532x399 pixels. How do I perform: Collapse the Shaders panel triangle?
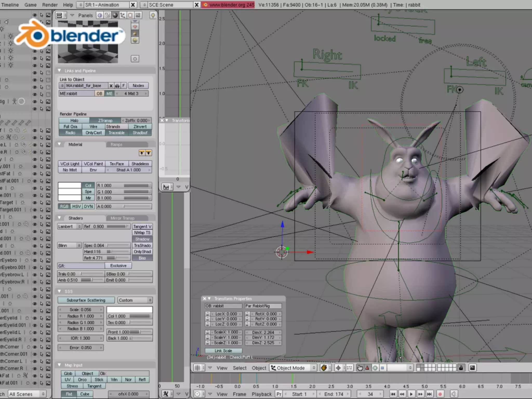point(59,218)
